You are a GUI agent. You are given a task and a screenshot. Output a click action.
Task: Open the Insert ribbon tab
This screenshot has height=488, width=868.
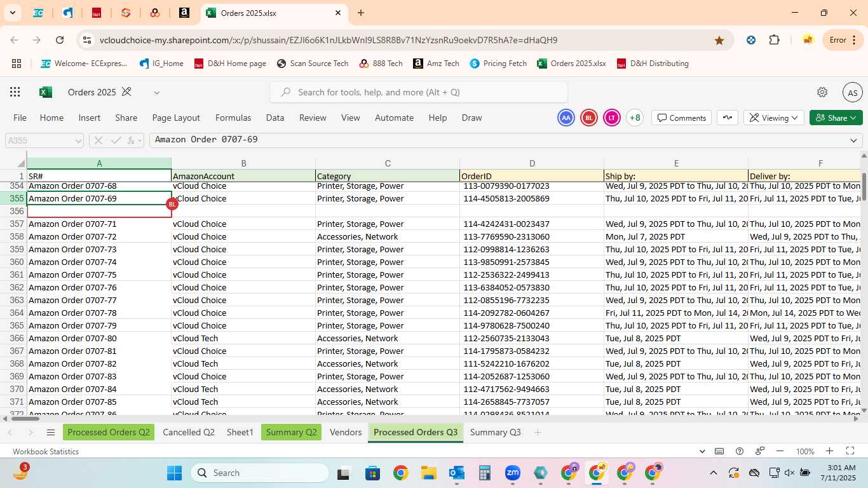pyautogui.click(x=90, y=118)
